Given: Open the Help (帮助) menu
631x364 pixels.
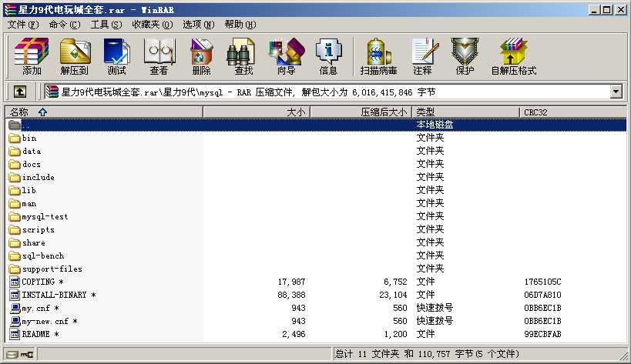Looking at the screenshot, I should pos(240,25).
